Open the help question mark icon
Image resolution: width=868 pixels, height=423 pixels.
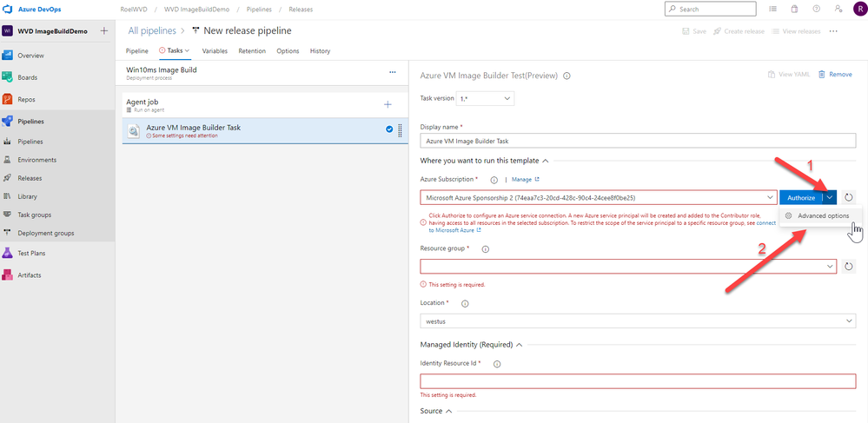(816, 10)
